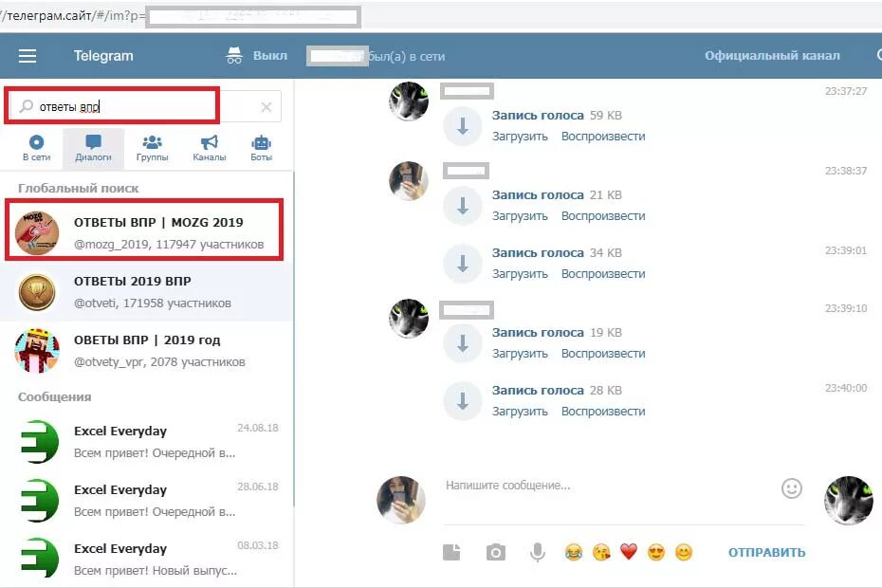Image resolution: width=882 pixels, height=588 pixels.
Task: Insert the red heart emoji
Action: (x=629, y=552)
